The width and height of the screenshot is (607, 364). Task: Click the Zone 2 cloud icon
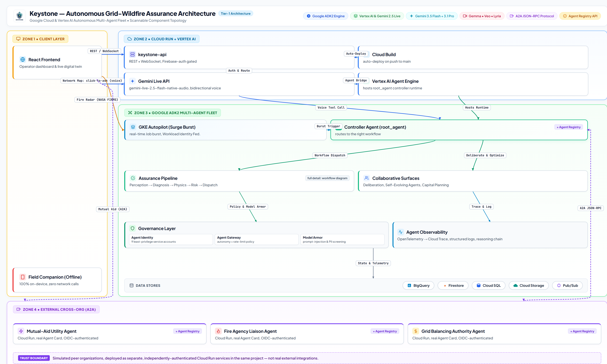click(x=130, y=39)
